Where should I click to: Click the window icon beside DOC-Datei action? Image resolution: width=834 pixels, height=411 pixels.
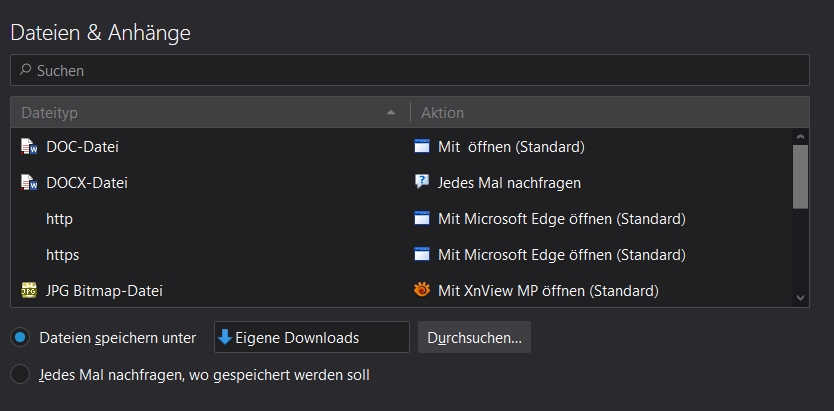click(x=422, y=147)
